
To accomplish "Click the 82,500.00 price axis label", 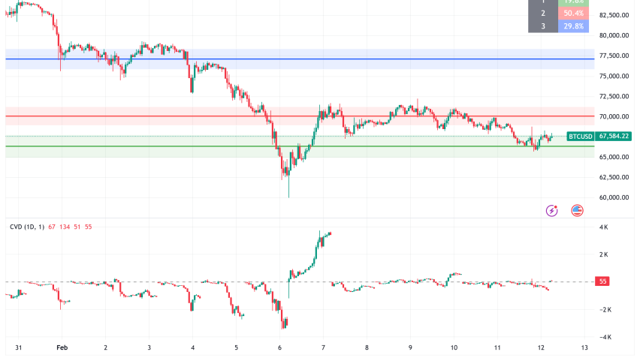I will coord(614,15).
